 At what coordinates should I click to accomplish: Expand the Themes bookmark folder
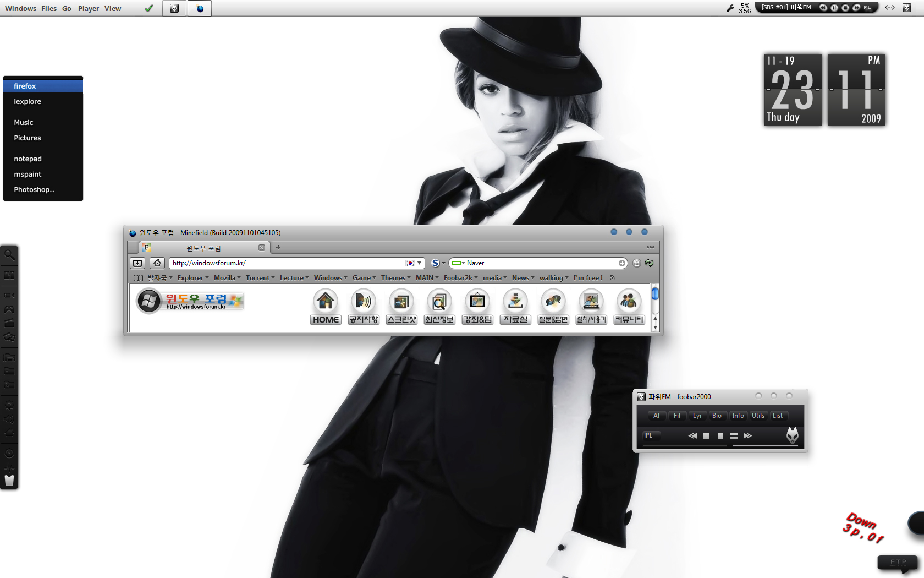pyautogui.click(x=395, y=278)
